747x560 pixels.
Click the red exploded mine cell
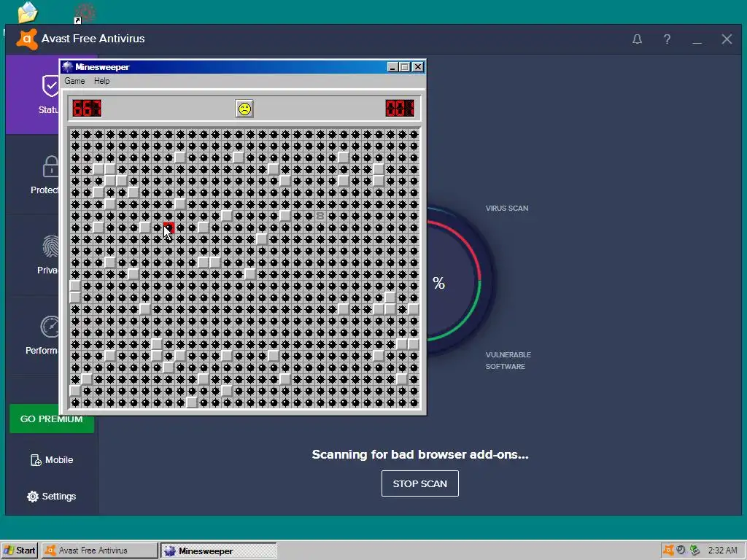point(169,227)
